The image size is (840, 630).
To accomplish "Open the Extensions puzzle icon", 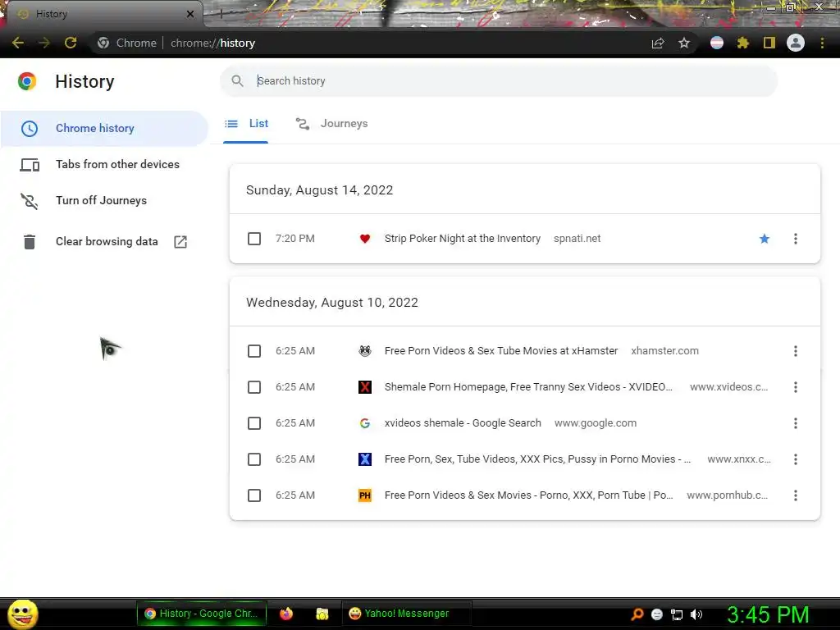I will click(x=742, y=43).
